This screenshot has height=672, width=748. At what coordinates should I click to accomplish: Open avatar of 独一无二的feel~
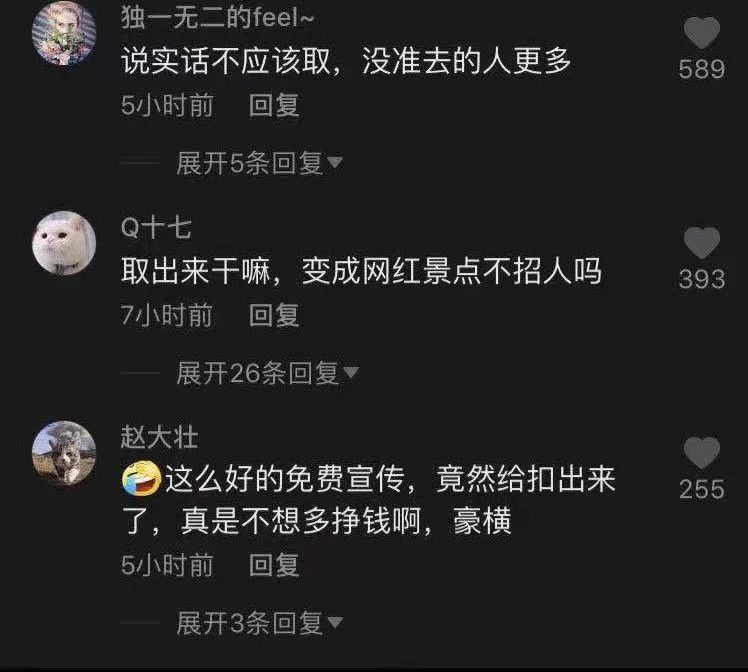pyautogui.click(x=64, y=33)
